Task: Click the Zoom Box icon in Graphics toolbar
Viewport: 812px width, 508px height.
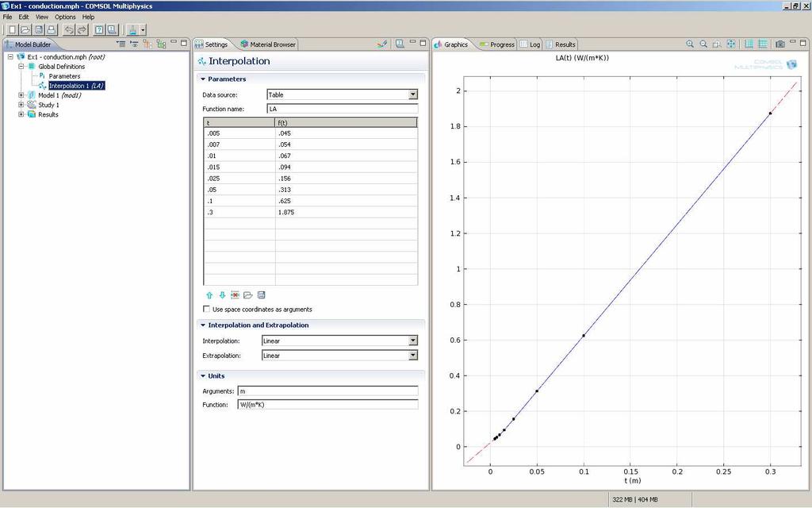Action: [717, 44]
